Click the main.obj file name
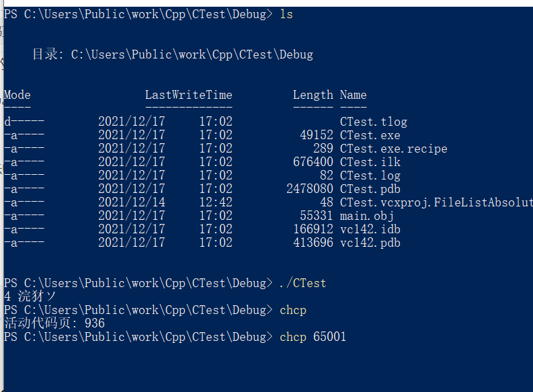The image size is (533, 392). click(366, 216)
